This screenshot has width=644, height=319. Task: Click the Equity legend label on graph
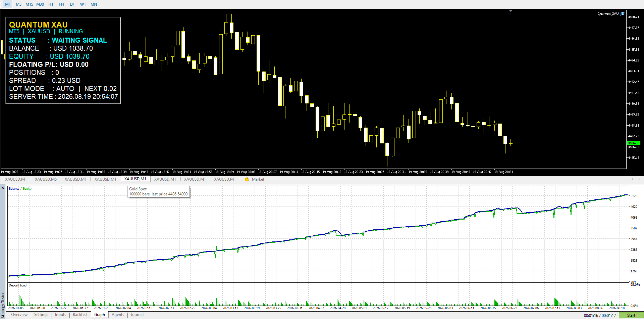pyautogui.click(x=27, y=189)
